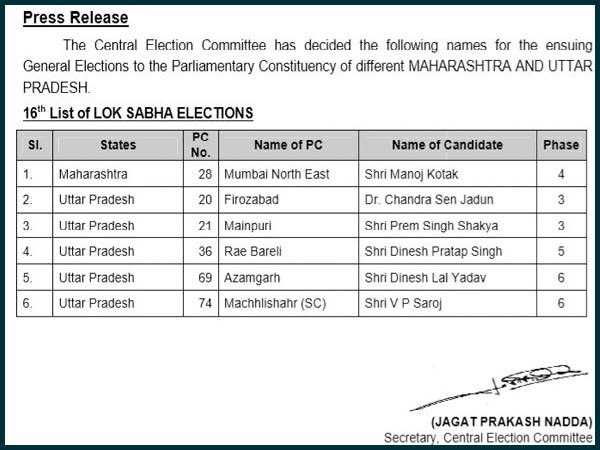This screenshot has height=450, width=600.
Task: Select candidate Shri Dinesh Pratap Singh
Action: click(x=432, y=251)
